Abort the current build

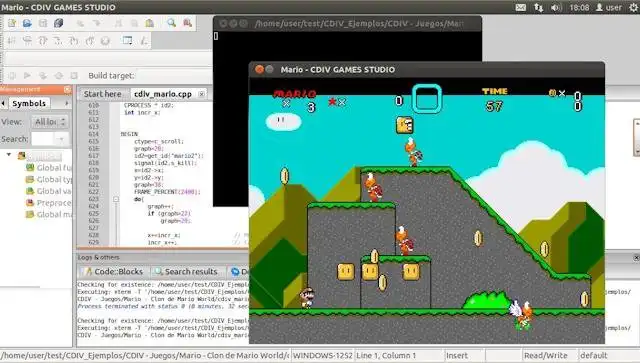click(x=74, y=76)
